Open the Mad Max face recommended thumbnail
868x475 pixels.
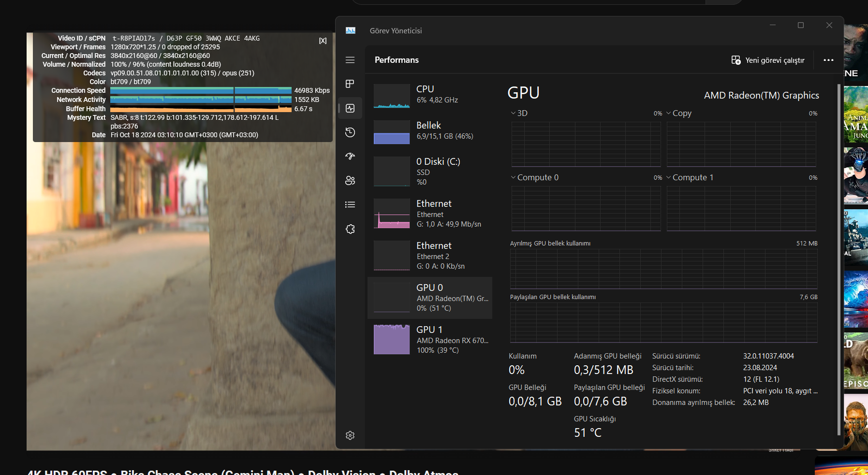tap(856, 422)
